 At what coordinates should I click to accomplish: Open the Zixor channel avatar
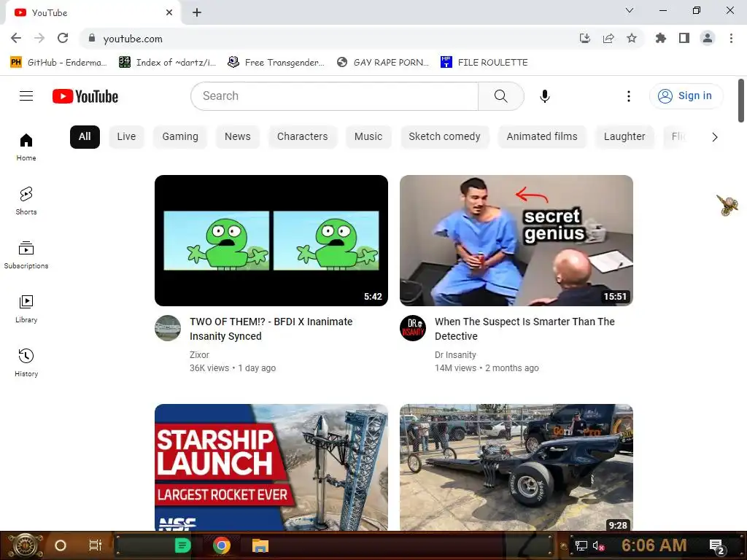[x=168, y=328]
